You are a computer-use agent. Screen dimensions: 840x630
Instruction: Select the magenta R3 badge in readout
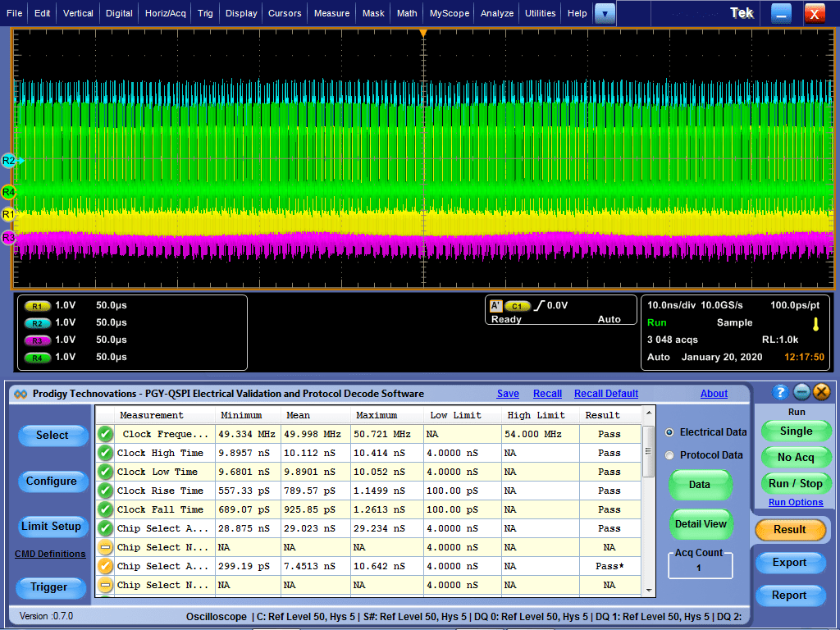click(x=38, y=340)
